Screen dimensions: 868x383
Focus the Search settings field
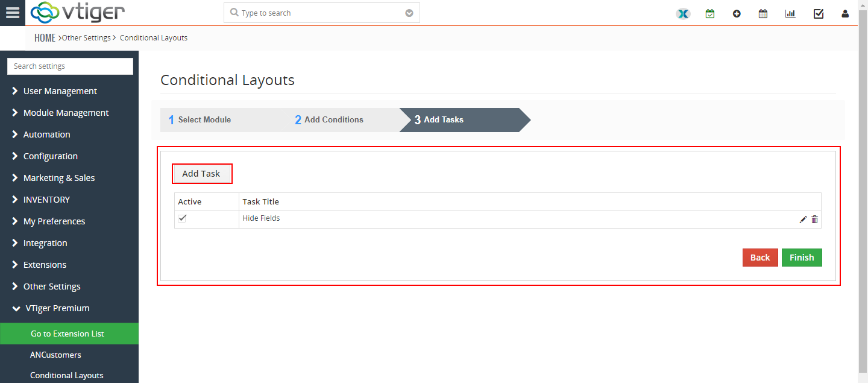tap(70, 66)
